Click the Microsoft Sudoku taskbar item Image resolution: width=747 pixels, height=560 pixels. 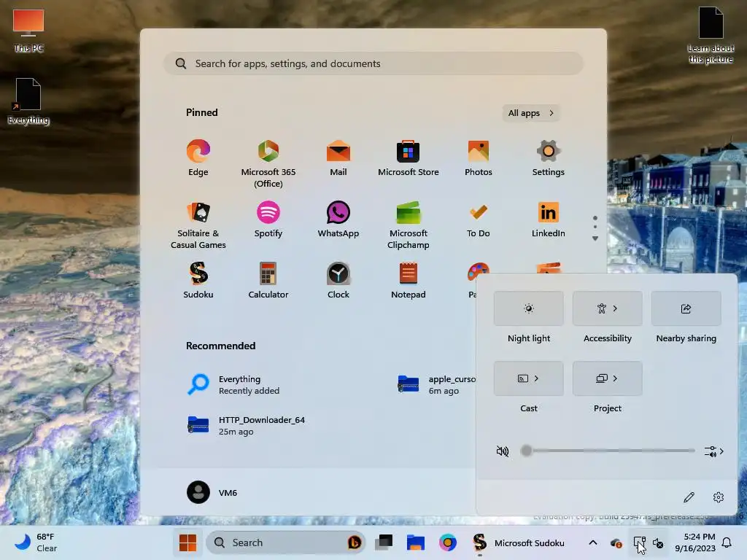[x=518, y=542]
